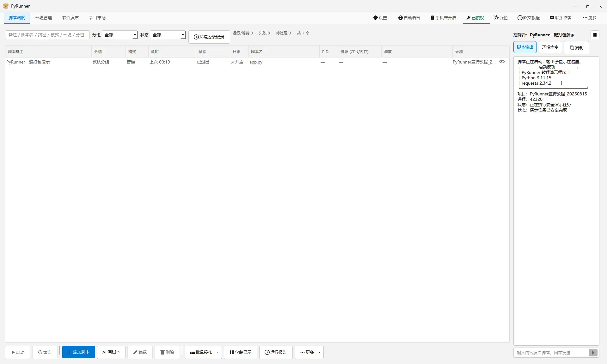Delete the script with 删除
Viewport: 607px width, 364px height.
(x=167, y=352)
